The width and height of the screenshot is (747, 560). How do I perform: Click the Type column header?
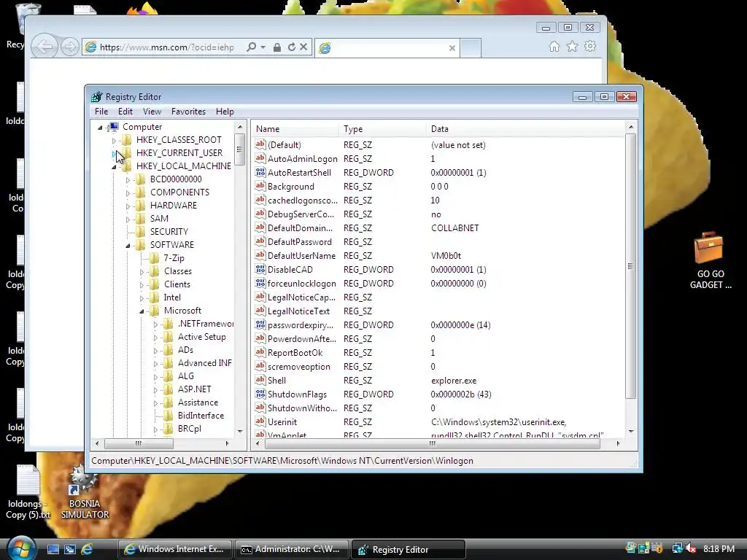[x=382, y=129]
